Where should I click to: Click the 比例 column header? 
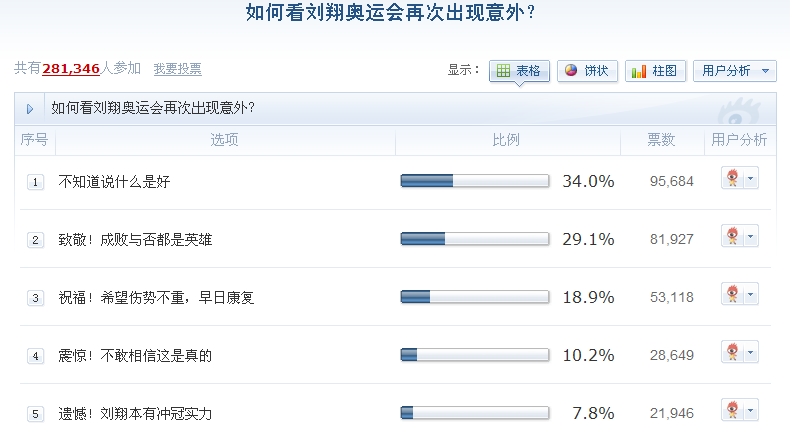tap(507, 140)
